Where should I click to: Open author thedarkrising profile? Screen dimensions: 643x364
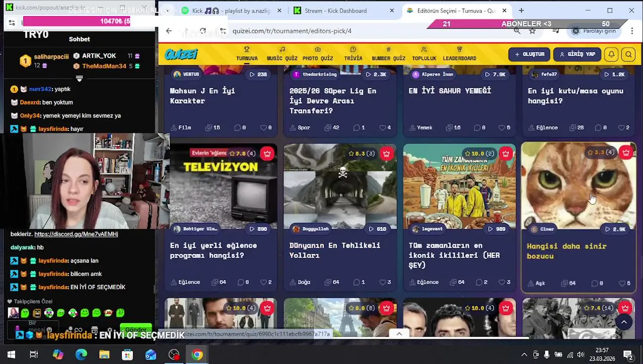point(315,74)
